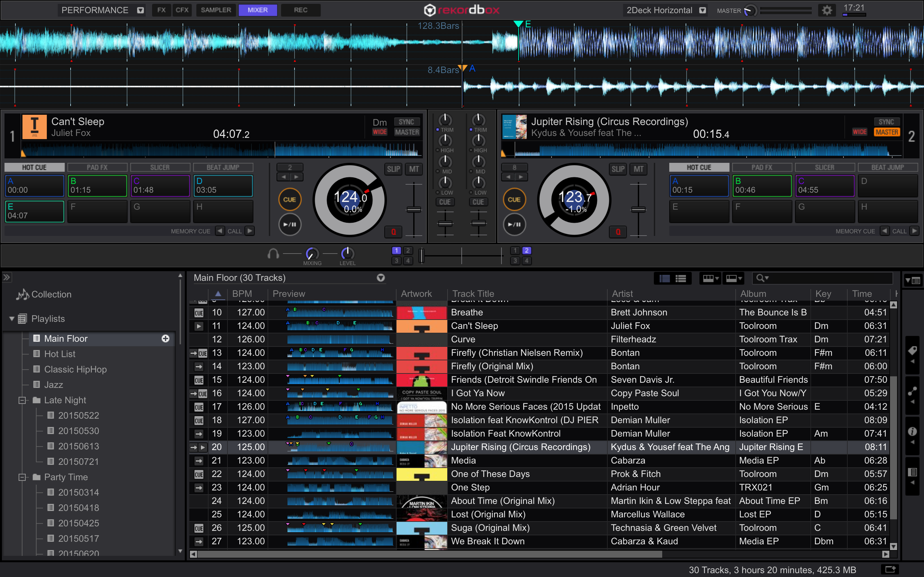Click the headphones monitor icon

273,254
